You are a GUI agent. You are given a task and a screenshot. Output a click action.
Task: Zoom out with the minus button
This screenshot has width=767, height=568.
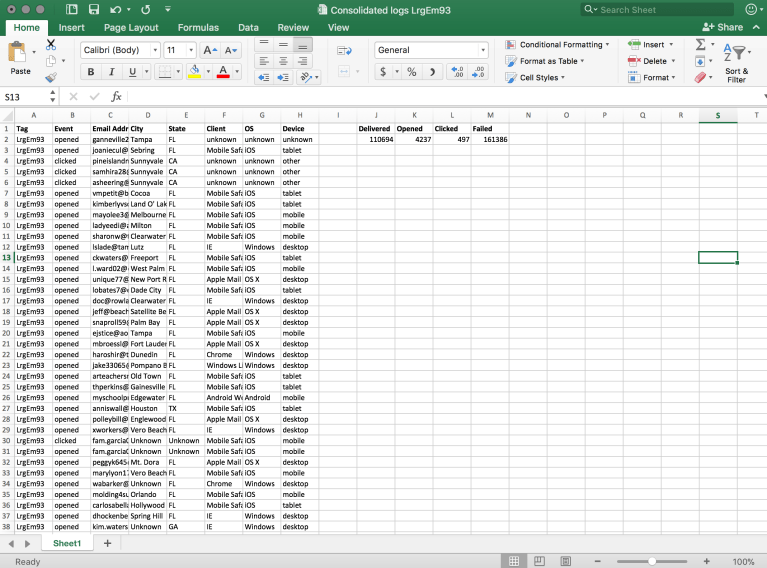click(597, 561)
